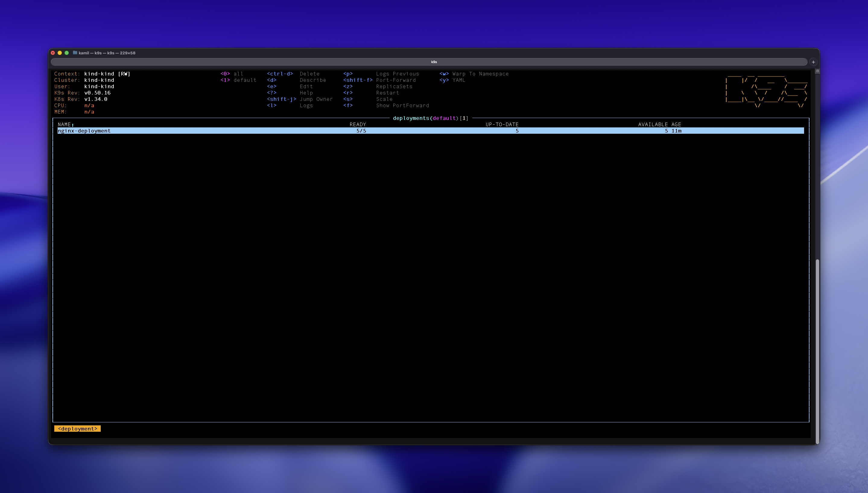Click the sort arrow next to NAME

(73, 125)
